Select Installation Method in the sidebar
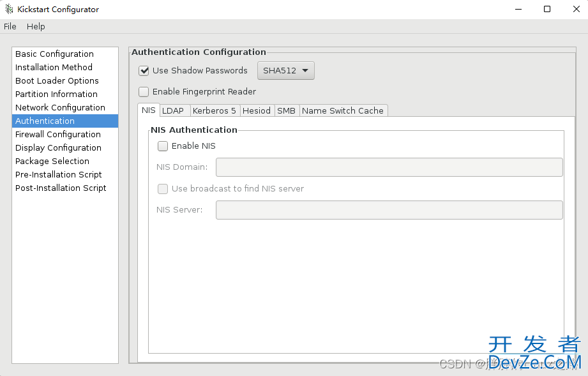The image size is (588, 376). [65, 68]
